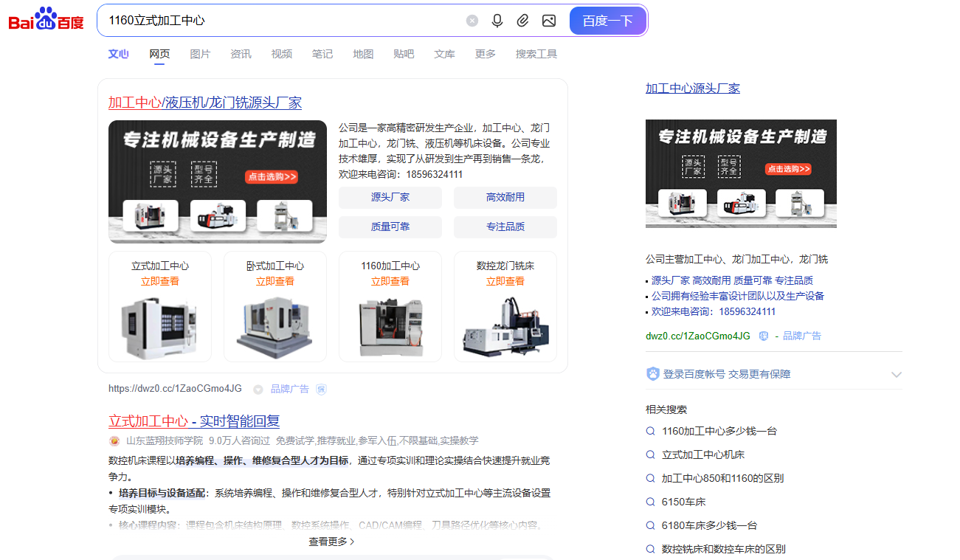Start voice search with the microphone icon
This screenshot has width=960, height=560.
[497, 21]
